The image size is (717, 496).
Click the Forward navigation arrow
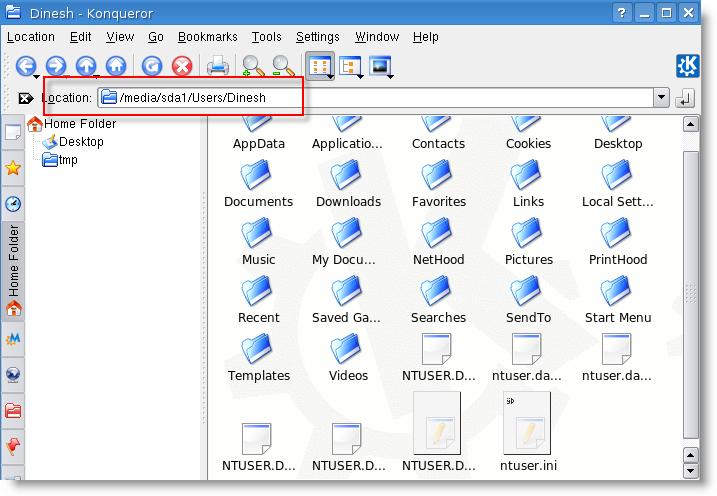[x=56, y=66]
